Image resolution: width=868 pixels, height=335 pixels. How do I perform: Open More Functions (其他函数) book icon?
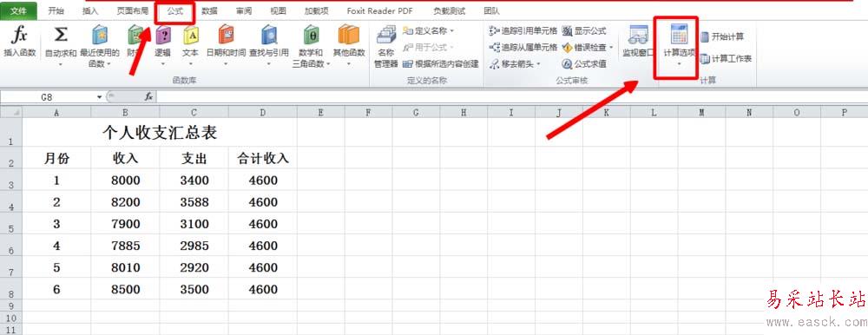349,36
